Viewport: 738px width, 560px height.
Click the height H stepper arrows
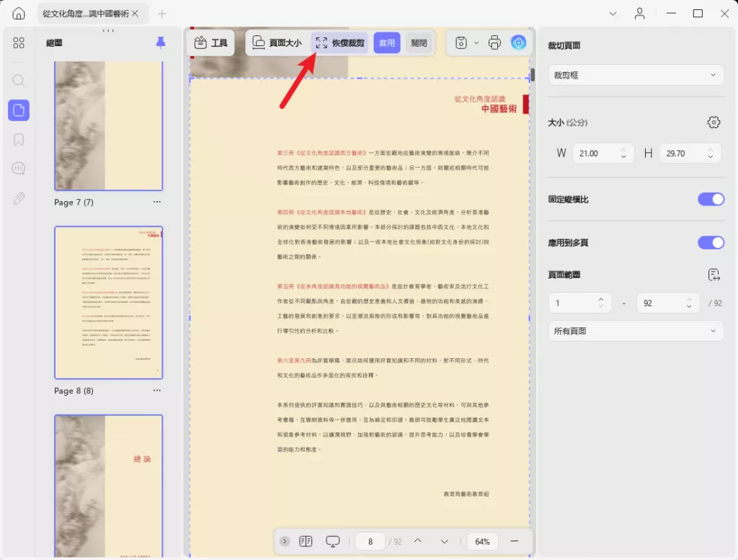click(711, 154)
